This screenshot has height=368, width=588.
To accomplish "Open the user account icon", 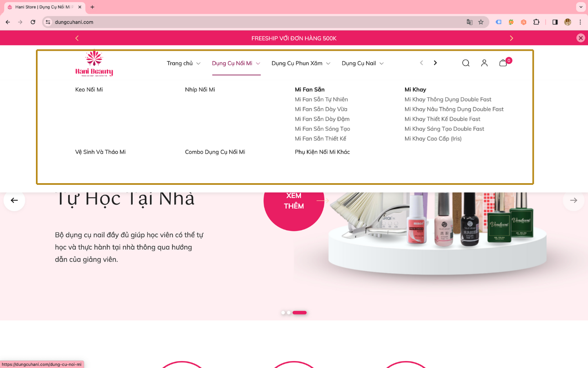I will point(484,63).
